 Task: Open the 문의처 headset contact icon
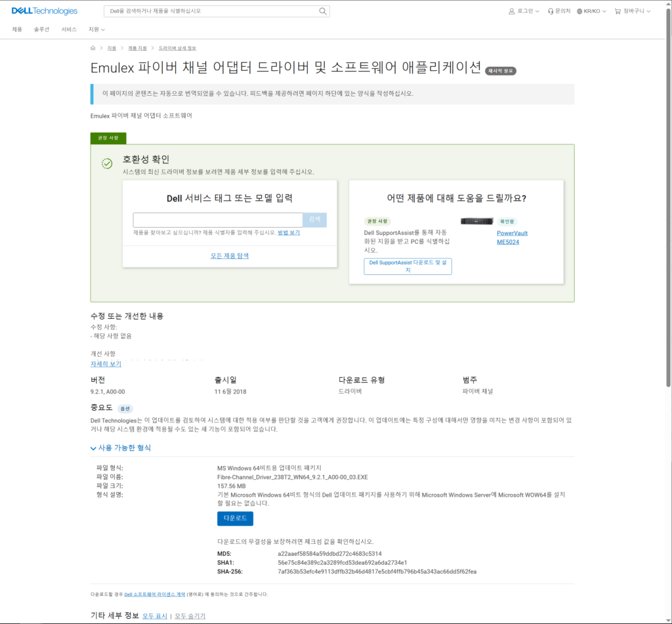tap(551, 11)
